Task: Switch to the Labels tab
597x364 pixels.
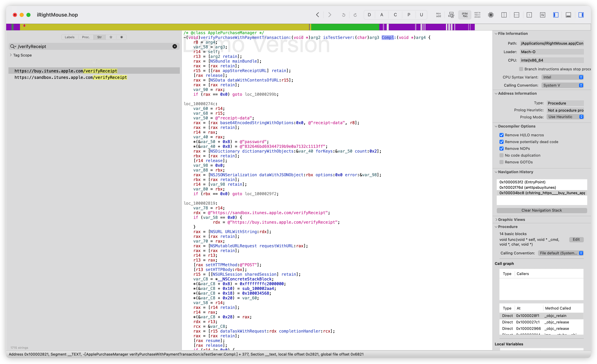Action: click(70, 37)
